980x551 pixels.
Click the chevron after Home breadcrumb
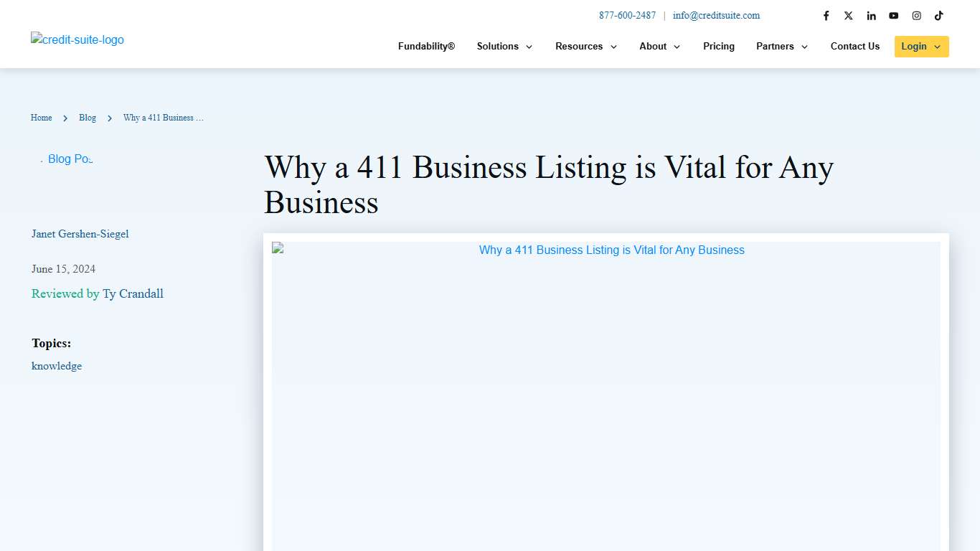point(65,118)
